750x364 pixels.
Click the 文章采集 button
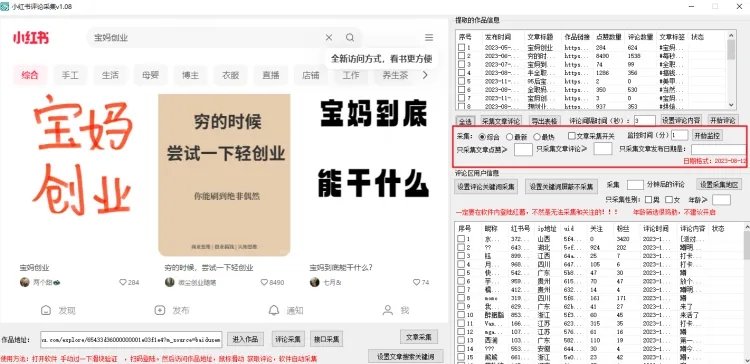[419, 337]
